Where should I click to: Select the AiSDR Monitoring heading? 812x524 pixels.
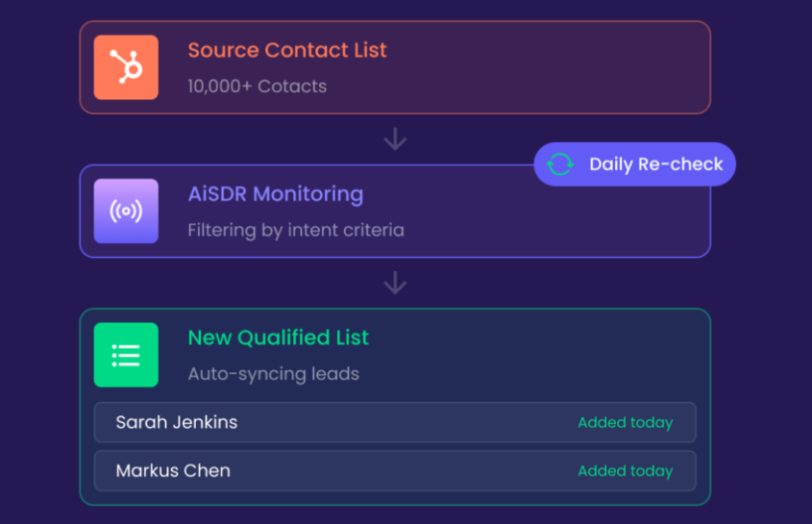(276, 194)
